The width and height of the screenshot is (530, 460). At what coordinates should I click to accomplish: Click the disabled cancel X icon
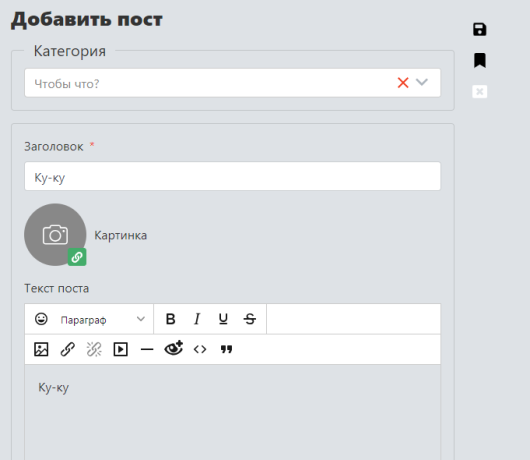[480, 91]
